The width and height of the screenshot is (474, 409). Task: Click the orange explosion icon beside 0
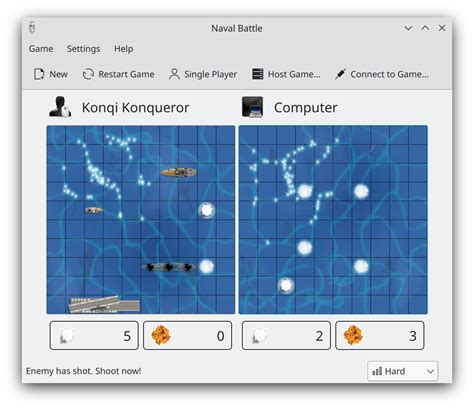161,335
